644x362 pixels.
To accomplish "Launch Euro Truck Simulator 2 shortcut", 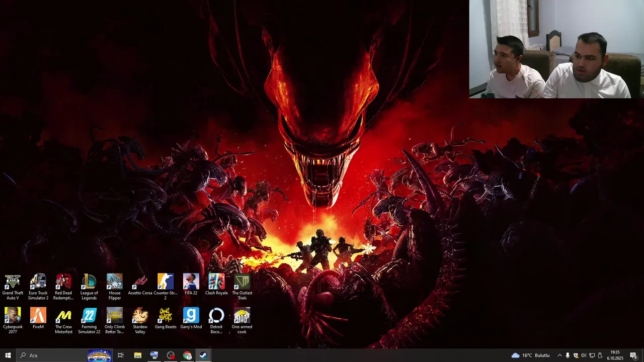I will pyautogui.click(x=38, y=287).
